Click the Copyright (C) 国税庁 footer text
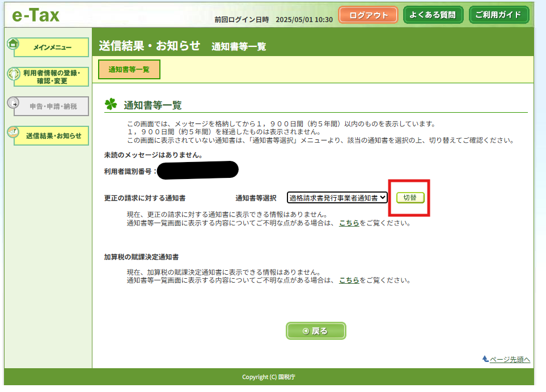Screen dimensions: 546x392 269,377
